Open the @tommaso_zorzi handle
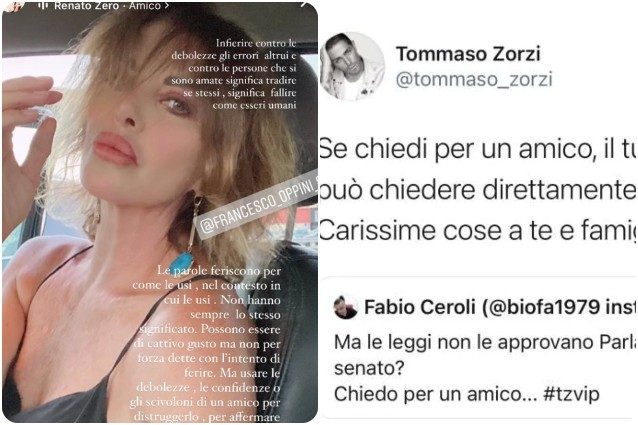This screenshot has width=638, height=425. [x=474, y=78]
